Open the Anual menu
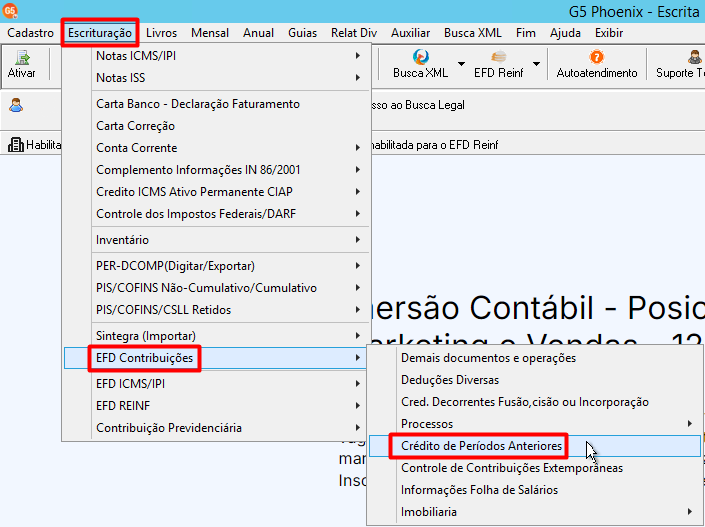Viewport: 705px width, 527px height. pyautogui.click(x=259, y=33)
